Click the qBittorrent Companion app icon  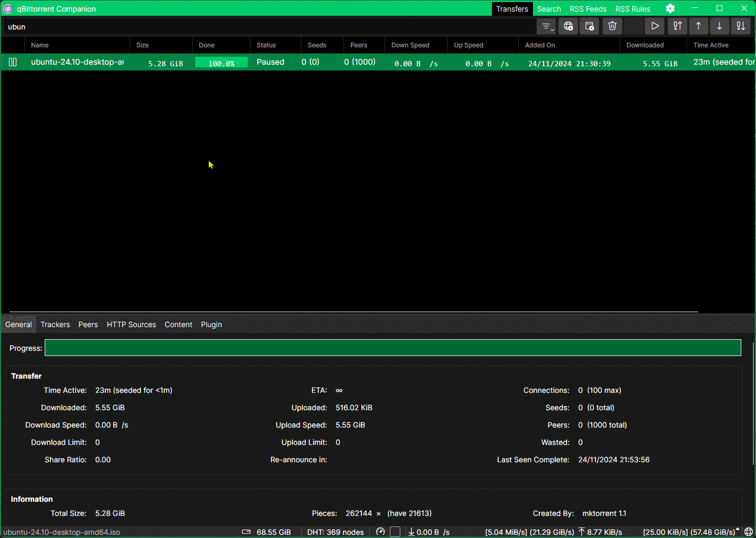pos(8,8)
